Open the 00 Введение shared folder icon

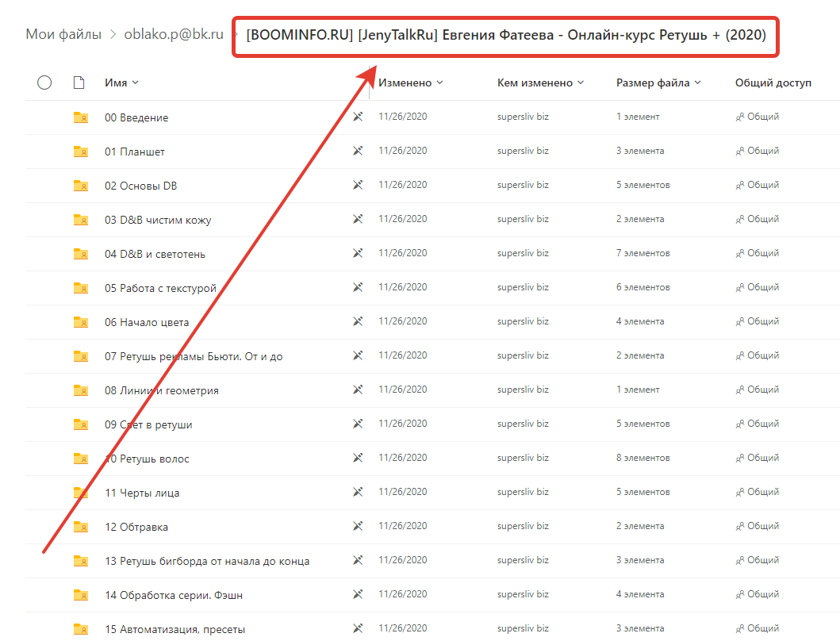point(81,117)
